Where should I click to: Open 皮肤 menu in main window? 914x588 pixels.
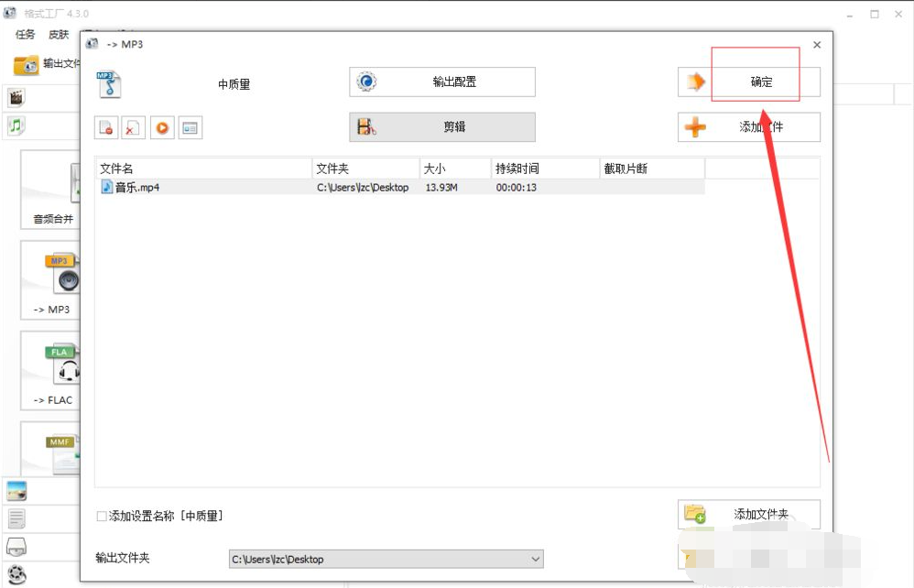coord(59,35)
